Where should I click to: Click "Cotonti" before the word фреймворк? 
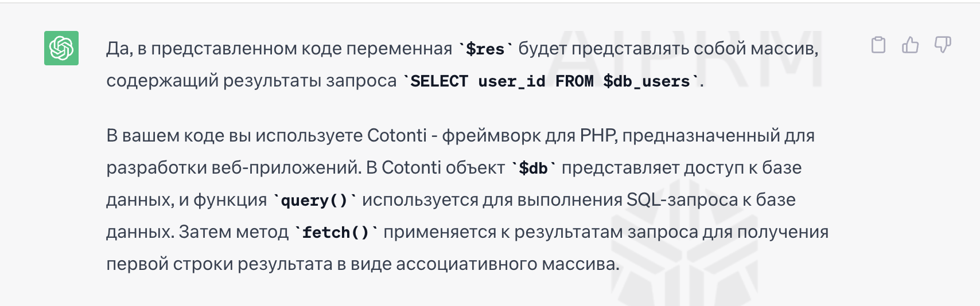pyautogui.click(x=396, y=136)
